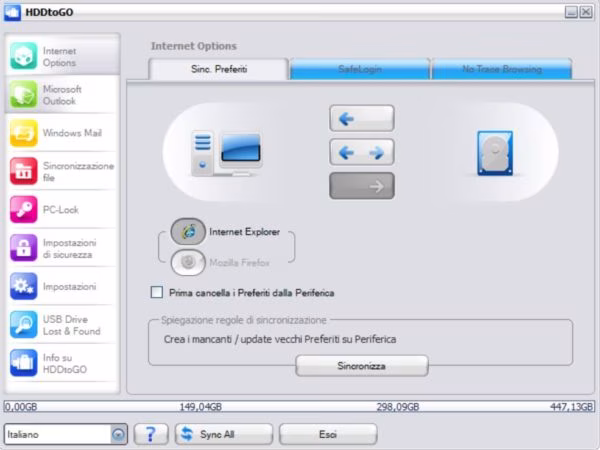Switch to the SafeLogin tab
600x450 pixels.
point(360,69)
